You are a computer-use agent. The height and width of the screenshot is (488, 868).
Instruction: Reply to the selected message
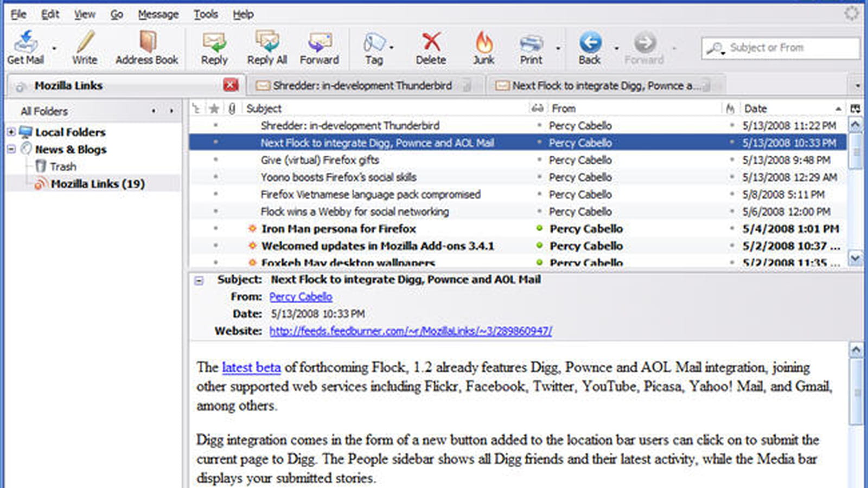[x=214, y=48]
